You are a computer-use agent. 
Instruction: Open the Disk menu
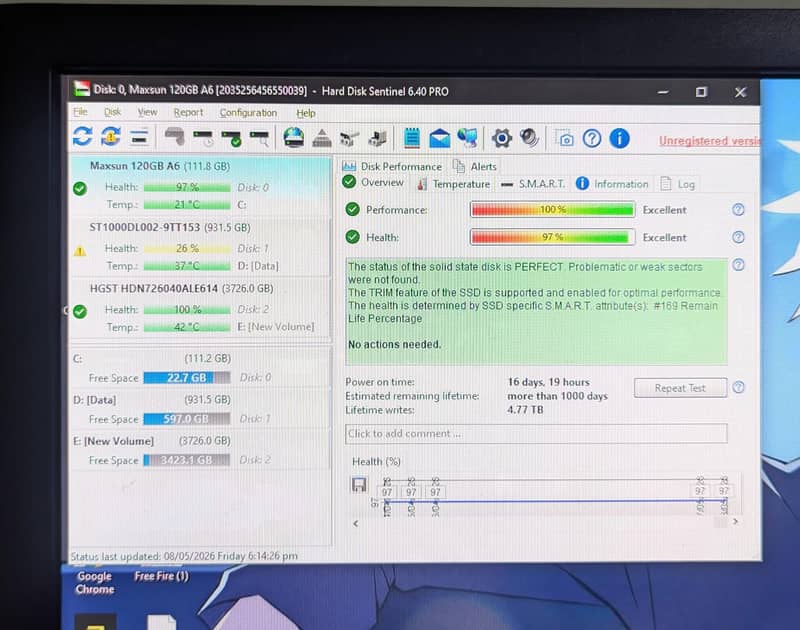point(112,112)
